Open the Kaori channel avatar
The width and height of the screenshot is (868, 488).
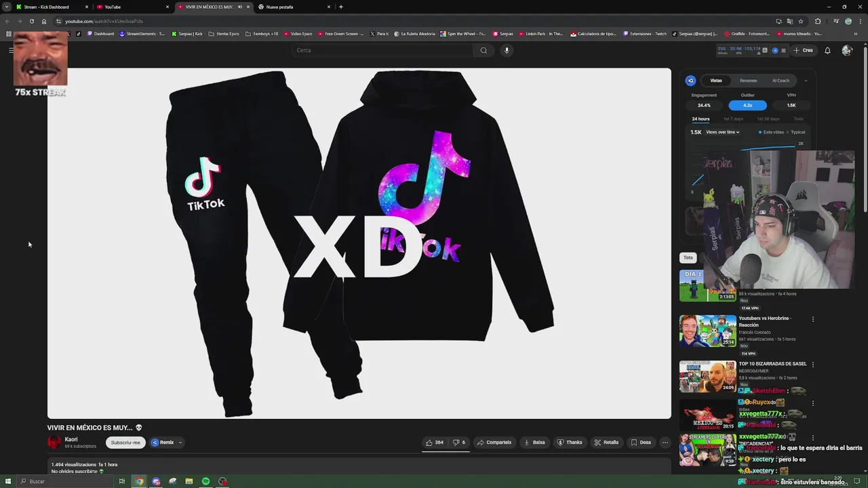click(x=54, y=443)
